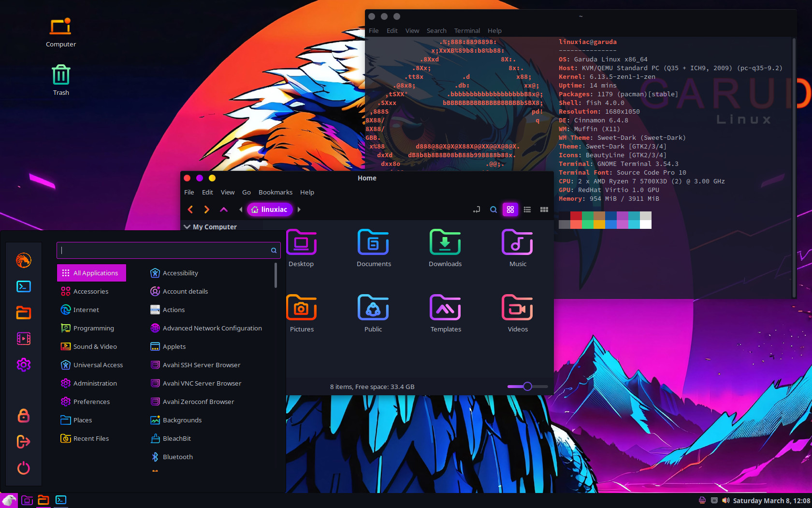Launch BleachBit from application list
This screenshot has height=508, width=812.
pyautogui.click(x=210, y=438)
